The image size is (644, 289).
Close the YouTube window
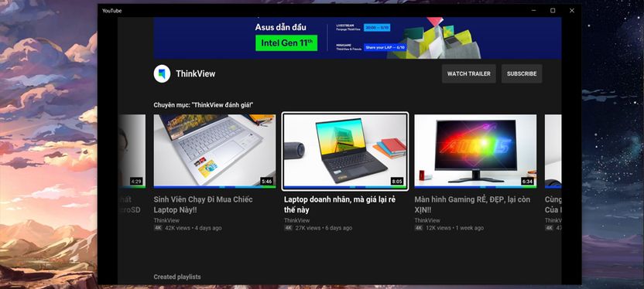[x=572, y=11]
